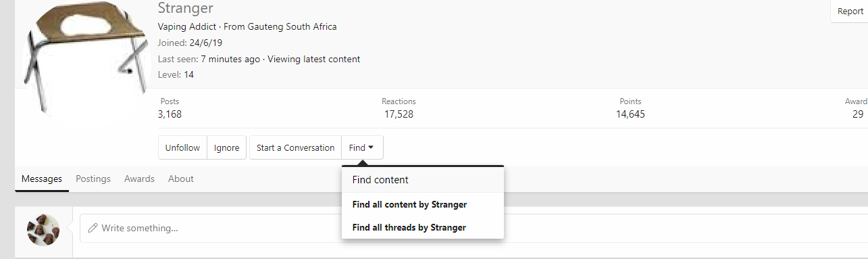Click the Ignore button
Screen dimensions: 868x259
(227, 147)
